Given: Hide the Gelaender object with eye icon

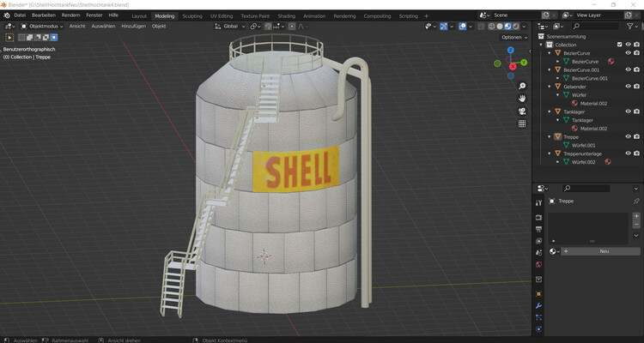Looking at the screenshot, I should [x=628, y=87].
